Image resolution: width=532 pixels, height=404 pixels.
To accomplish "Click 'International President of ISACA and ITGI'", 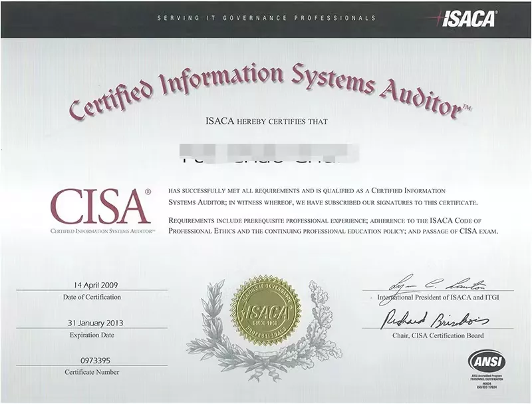I will (x=438, y=298).
